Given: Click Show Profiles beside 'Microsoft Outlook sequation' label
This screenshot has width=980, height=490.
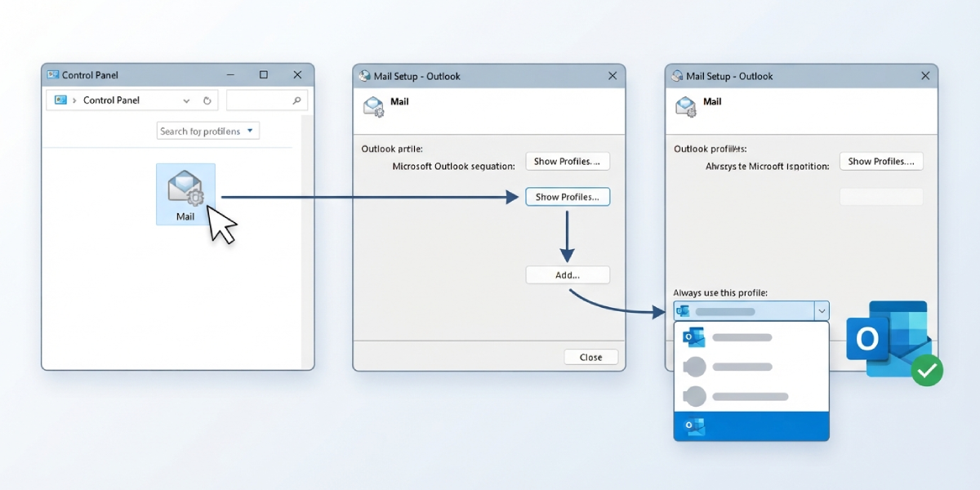Looking at the screenshot, I should pos(568,161).
